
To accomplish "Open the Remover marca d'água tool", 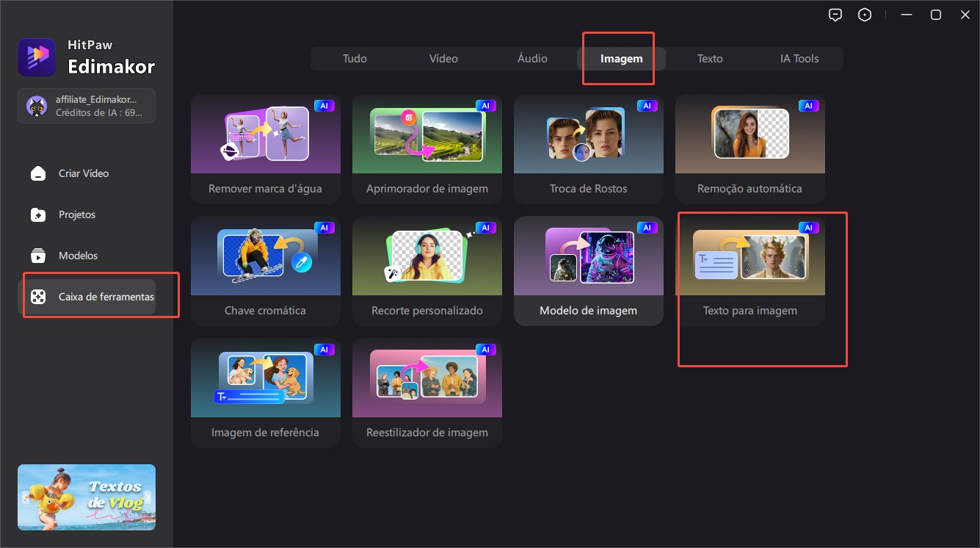I will (x=265, y=148).
